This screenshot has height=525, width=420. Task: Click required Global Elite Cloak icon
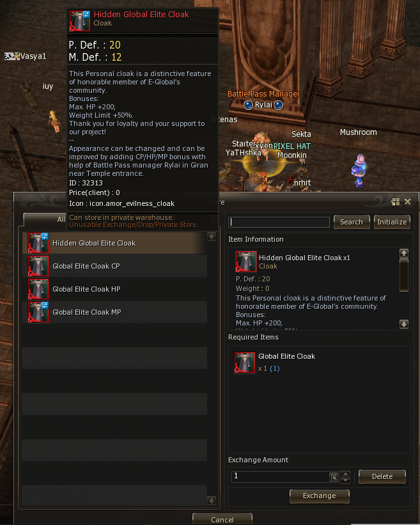click(245, 363)
